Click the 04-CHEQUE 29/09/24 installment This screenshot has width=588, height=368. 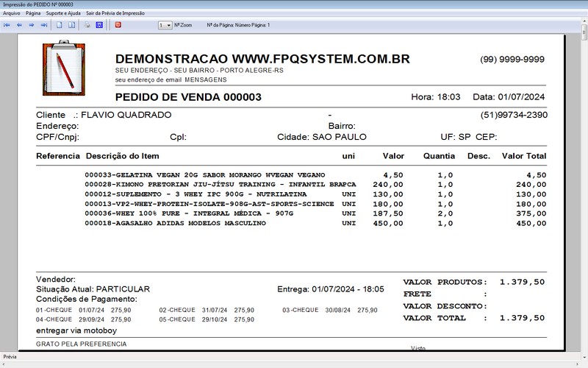click(84, 319)
